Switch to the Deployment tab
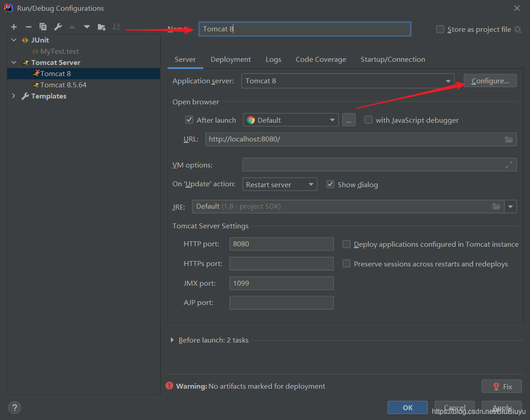 231,60
